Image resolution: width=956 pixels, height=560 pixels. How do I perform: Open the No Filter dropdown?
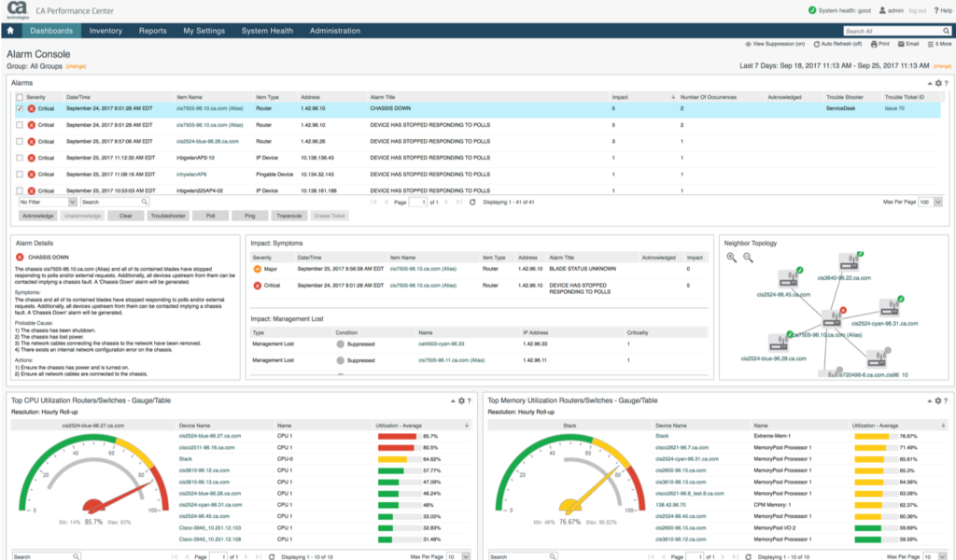point(47,202)
